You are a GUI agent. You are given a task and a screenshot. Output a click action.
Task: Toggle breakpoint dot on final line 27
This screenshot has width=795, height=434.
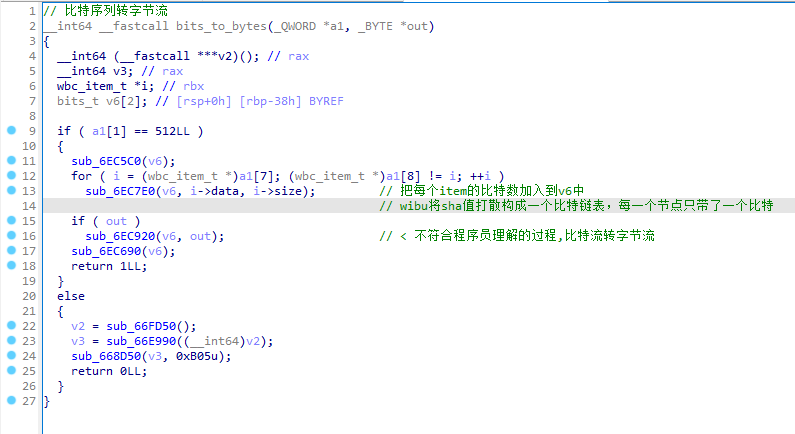coord(11,400)
